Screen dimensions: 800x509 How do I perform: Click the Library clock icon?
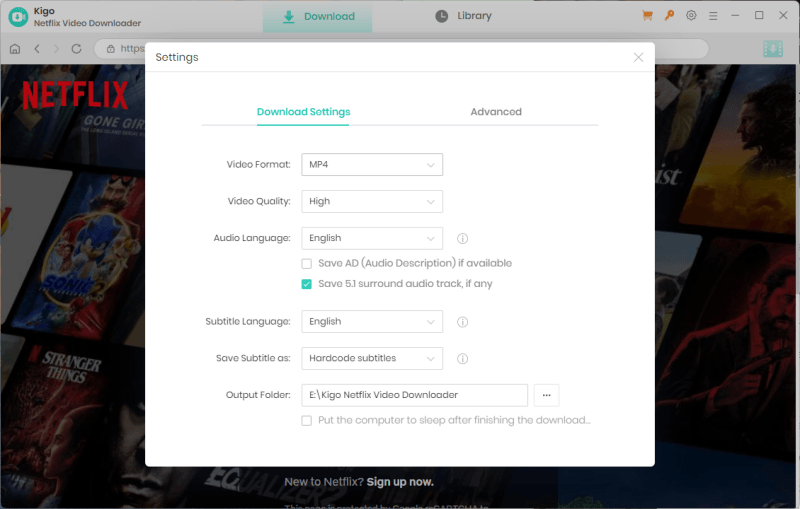pyautogui.click(x=441, y=16)
